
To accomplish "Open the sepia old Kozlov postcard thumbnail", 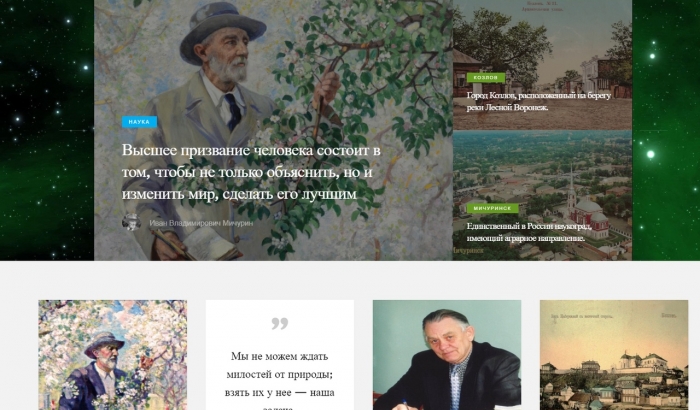I will [x=614, y=355].
